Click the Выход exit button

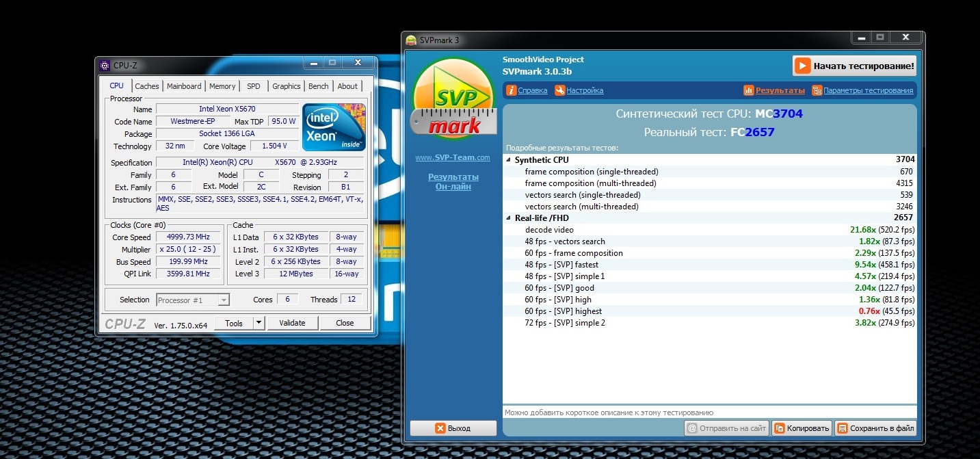(x=453, y=428)
